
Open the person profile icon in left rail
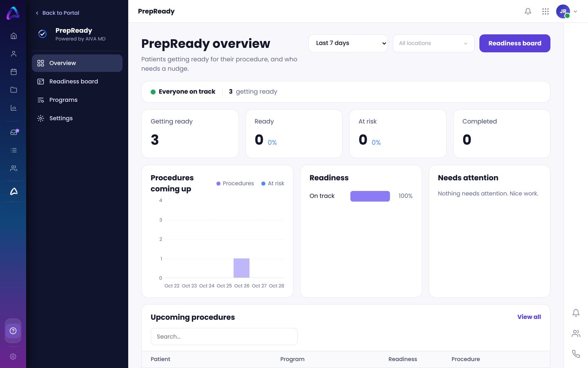13,54
